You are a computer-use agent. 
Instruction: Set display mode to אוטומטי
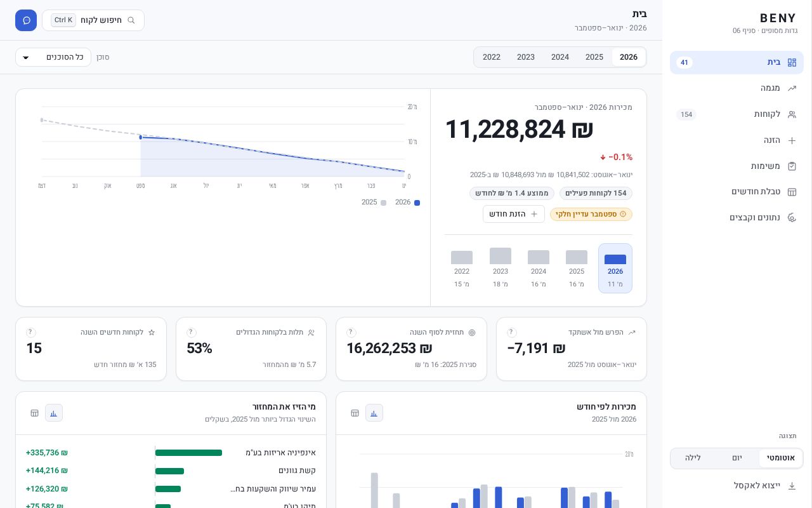click(780, 458)
